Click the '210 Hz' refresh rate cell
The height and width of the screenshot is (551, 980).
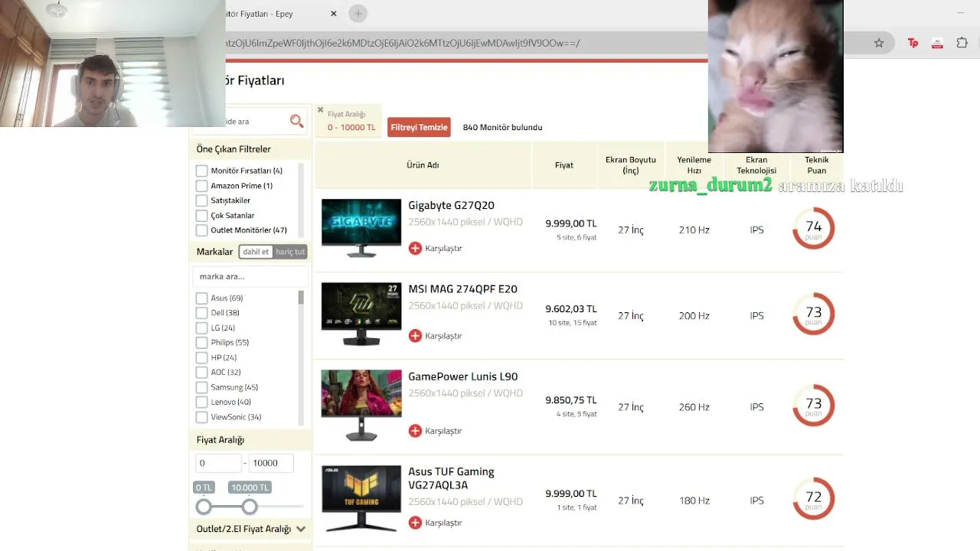pos(694,230)
